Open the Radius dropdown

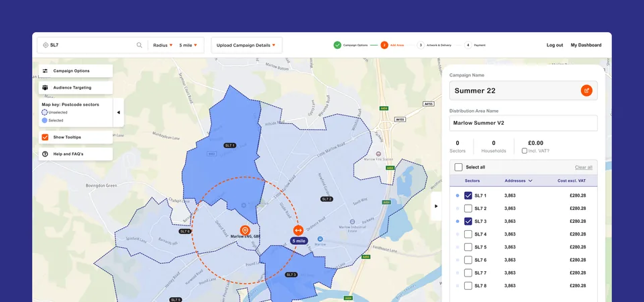click(162, 45)
